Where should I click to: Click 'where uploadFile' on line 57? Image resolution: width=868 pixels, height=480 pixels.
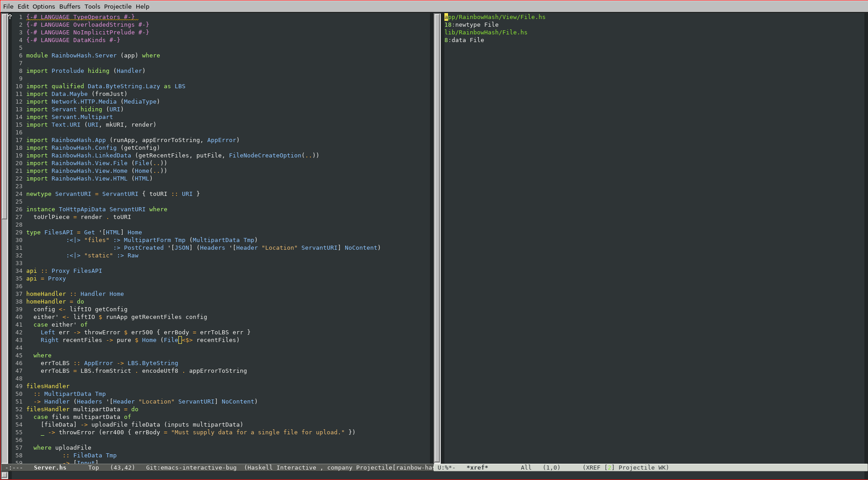(x=62, y=448)
